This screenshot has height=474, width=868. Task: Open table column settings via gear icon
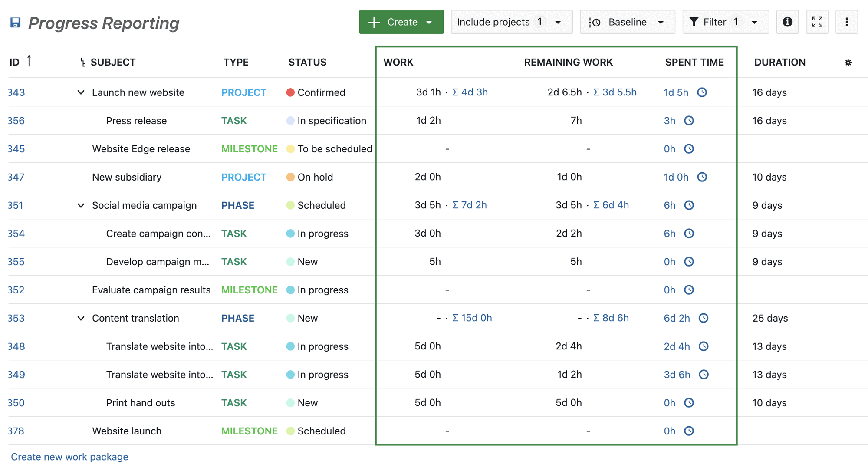(x=848, y=63)
